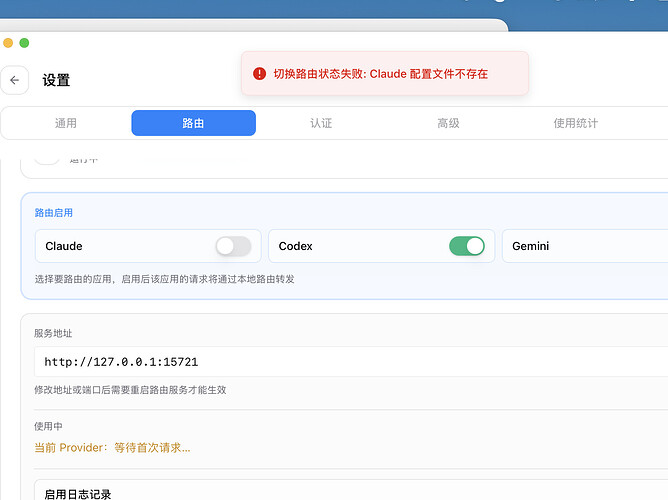Click the 设置 page title

pos(56,80)
